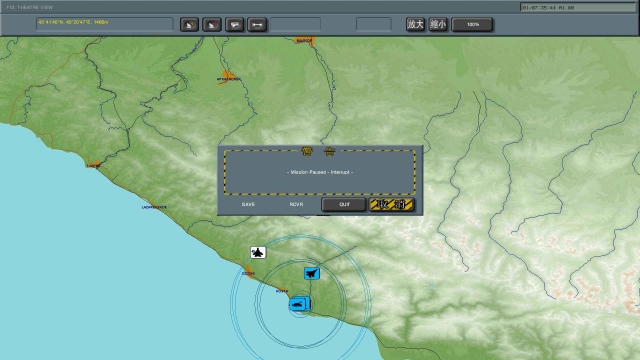The image size is (640, 360).
Task: Click the speech bubble labels icon
Action: coord(234,24)
